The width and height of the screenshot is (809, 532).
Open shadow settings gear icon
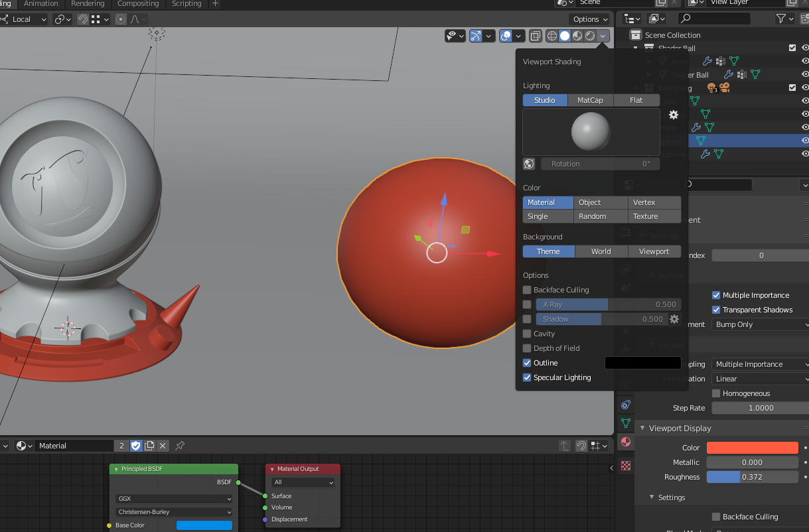coord(674,319)
